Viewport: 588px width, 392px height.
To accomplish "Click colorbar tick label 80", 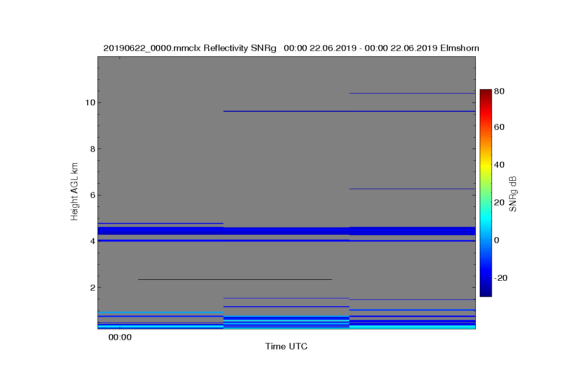I will (x=499, y=91).
